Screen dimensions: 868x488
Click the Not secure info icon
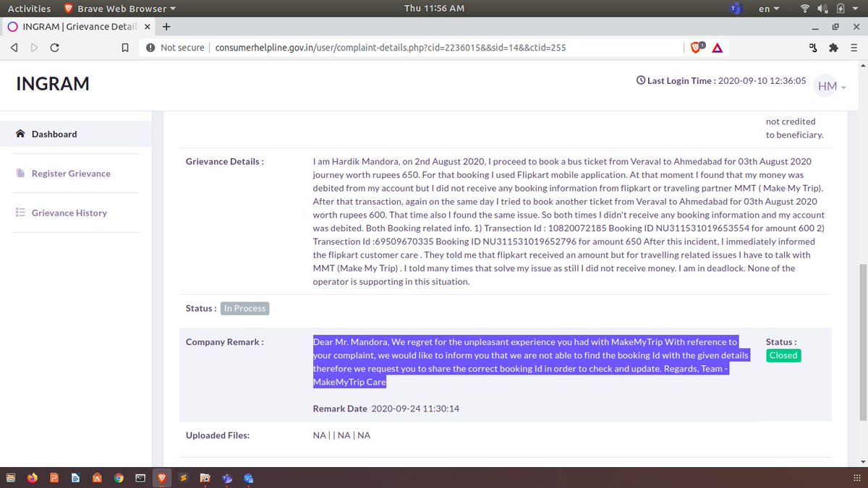(x=150, y=48)
